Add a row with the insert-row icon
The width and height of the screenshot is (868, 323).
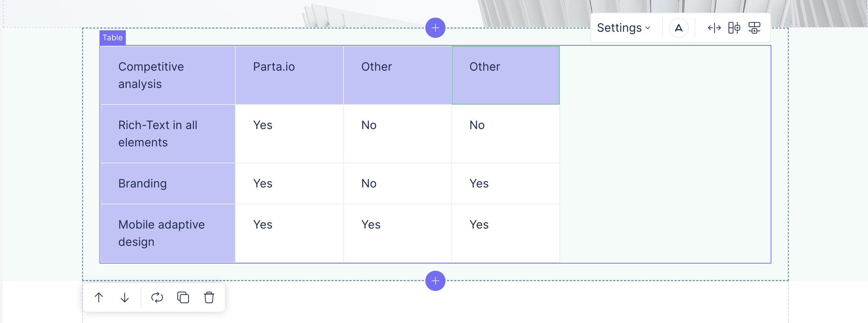coord(754,28)
